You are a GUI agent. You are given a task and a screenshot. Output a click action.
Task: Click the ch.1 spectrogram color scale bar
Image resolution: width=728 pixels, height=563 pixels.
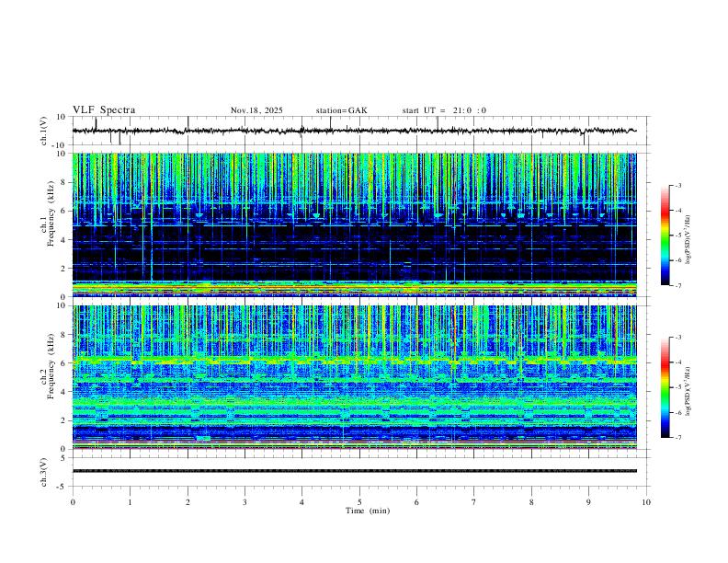(665, 236)
